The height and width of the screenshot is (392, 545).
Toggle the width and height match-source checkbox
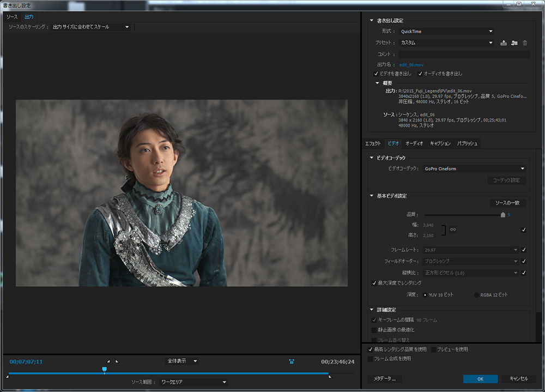coord(523,230)
